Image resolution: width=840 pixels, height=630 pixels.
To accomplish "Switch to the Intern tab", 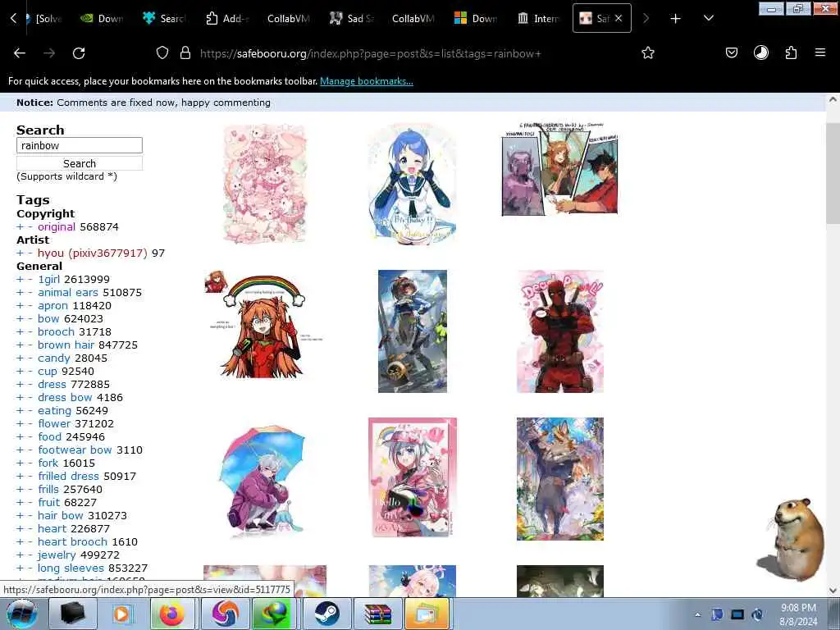I will pyautogui.click(x=538, y=19).
